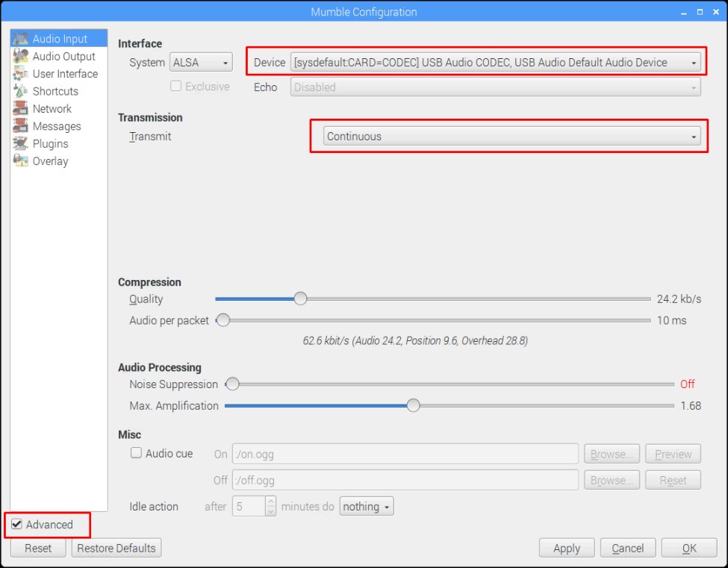Viewport: 728px width, 568px height.
Task: Click the Quality slider handle
Action: 300,299
